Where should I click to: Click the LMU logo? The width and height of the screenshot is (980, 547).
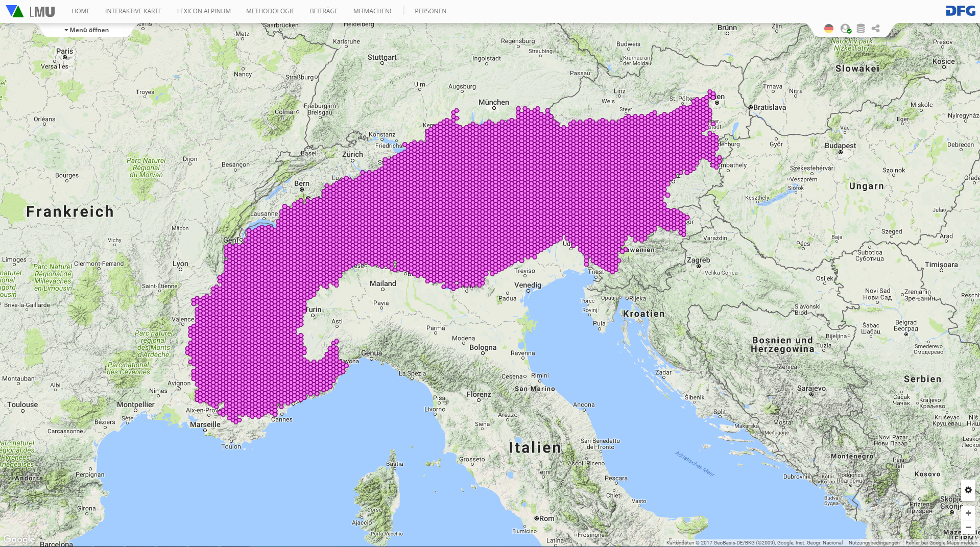[x=31, y=11]
